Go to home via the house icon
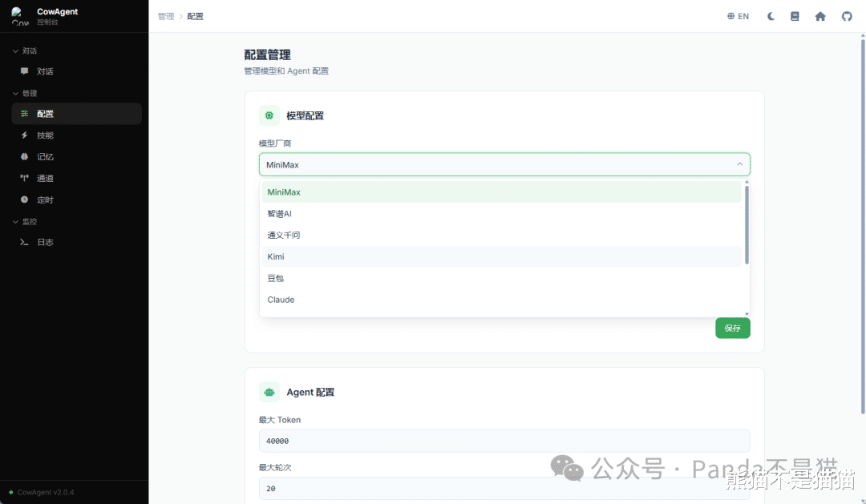This screenshot has width=866, height=504. (x=820, y=16)
